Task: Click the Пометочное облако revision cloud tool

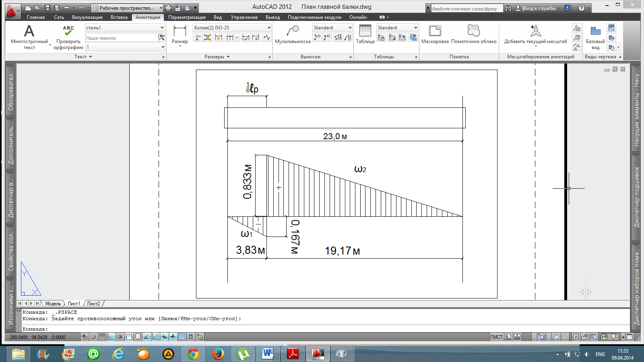Action: click(474, 34)
